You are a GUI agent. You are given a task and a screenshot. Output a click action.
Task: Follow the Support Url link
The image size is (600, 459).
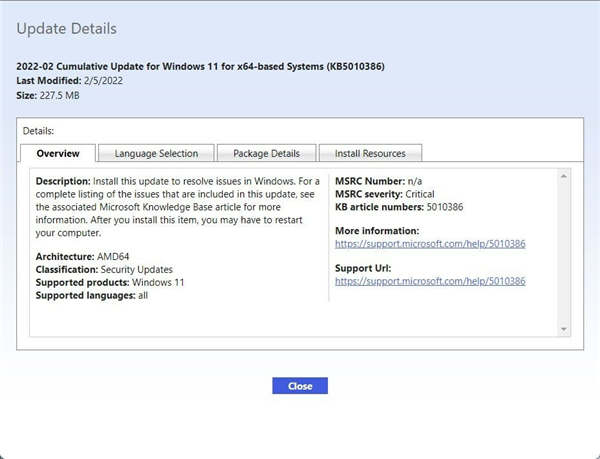tap(430, 281)
